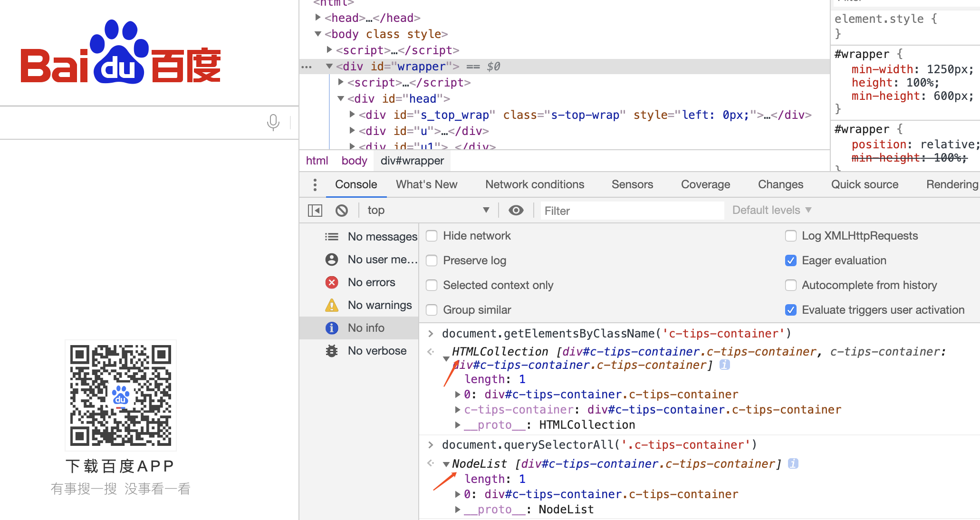
Task: Click the info badge next to NodeList
Action: (x=793, y=463)
